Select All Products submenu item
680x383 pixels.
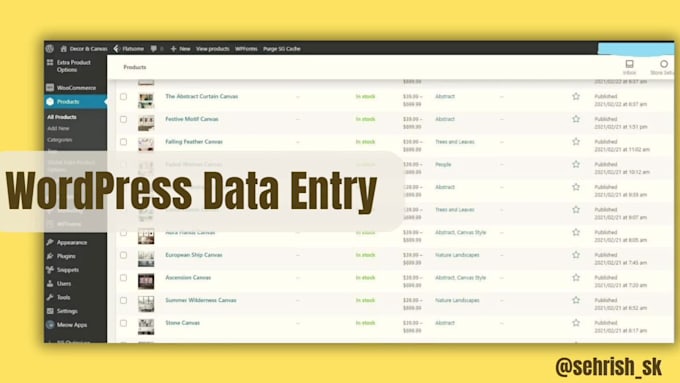click(x=62, y=117)
